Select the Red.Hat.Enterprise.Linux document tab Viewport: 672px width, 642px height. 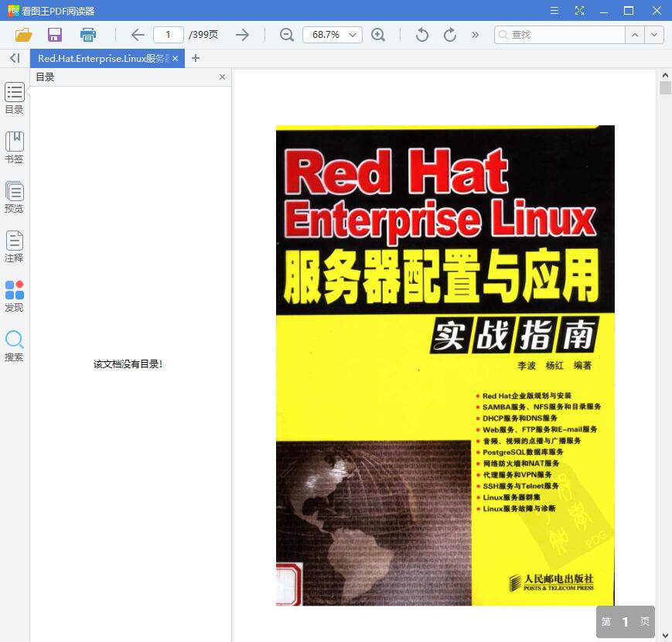click(107, 58)
